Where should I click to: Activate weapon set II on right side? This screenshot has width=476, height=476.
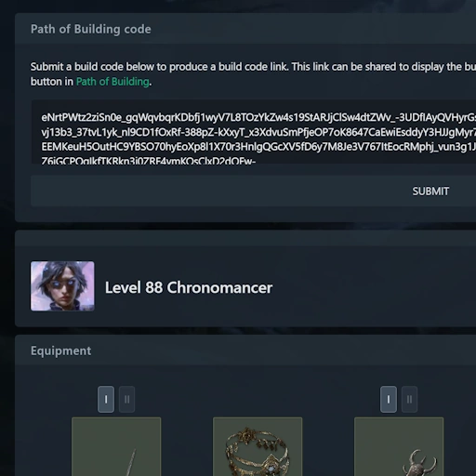coord(409,399)
